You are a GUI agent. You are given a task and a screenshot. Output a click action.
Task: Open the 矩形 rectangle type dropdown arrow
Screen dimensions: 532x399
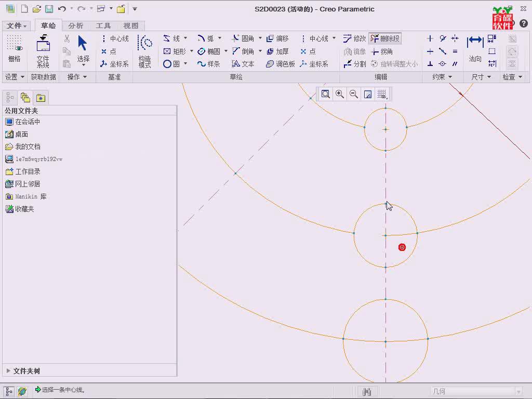192,51
